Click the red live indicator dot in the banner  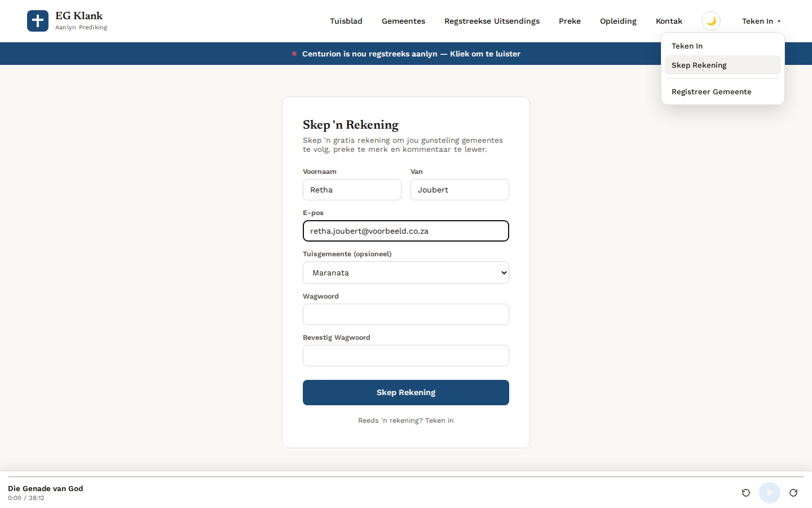pos(294,54)
